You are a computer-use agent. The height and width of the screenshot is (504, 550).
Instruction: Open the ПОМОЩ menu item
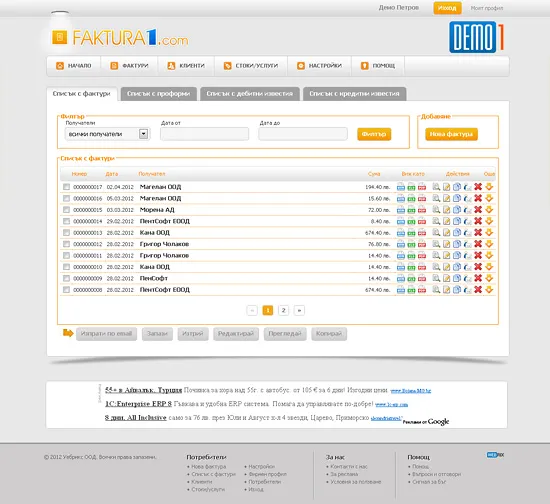pos(378,66)
